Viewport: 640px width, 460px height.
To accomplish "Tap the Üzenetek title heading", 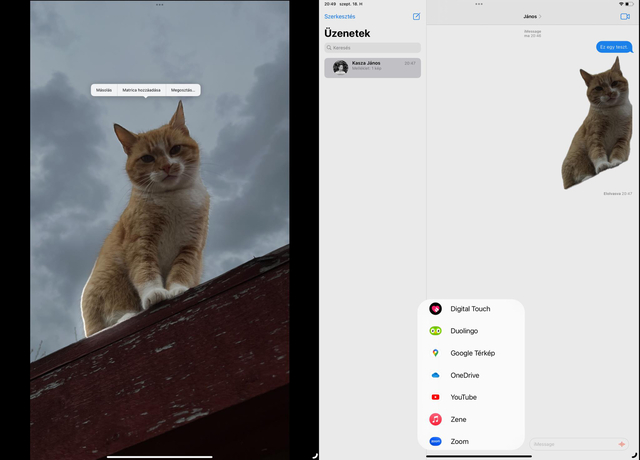I will click(347, 33).
